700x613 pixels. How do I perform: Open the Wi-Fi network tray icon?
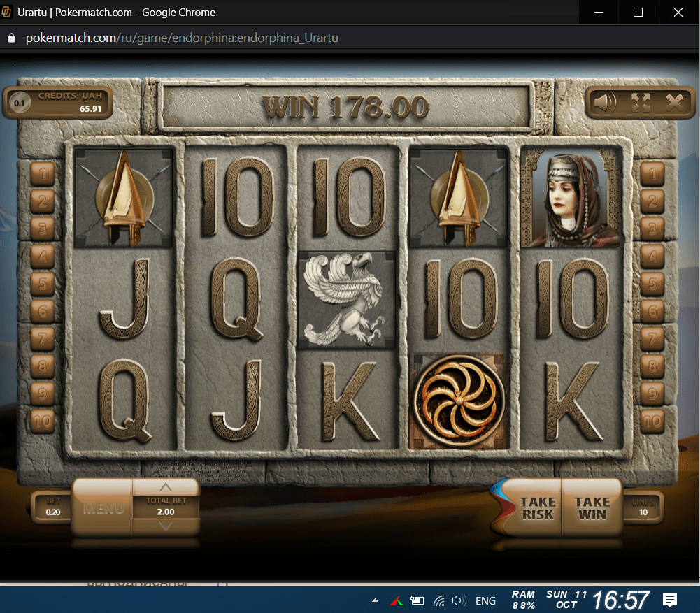click(x=439, y=600)
